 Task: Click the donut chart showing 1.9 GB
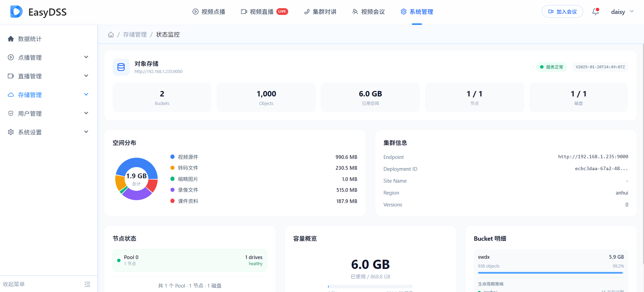click(136, 179)
